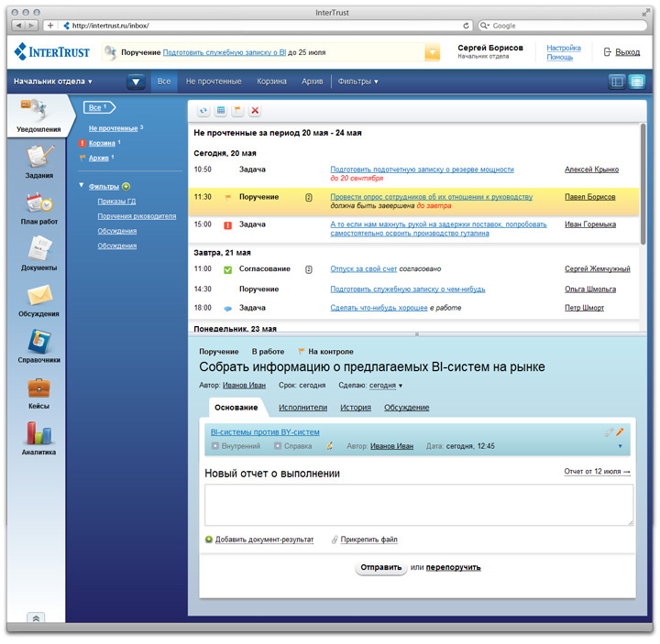Screen dimensions: 660x644
Task: Click the refresh icon in list toolbar
Action: [x=203, y=111]
